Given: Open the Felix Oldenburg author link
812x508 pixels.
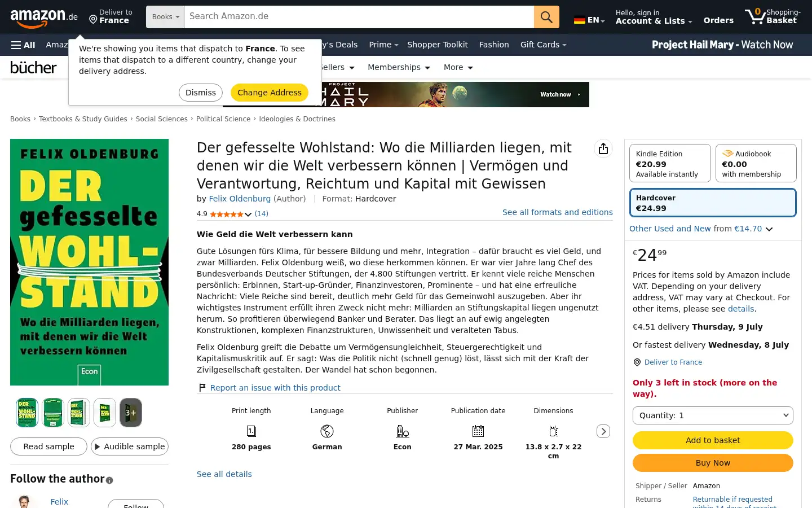Looking at the screenshot, I should click(240, 199).
